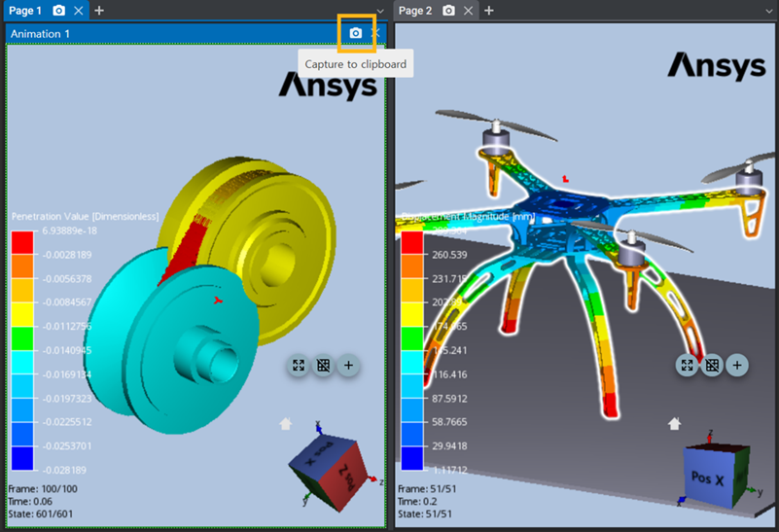The height and width of the screenshot is (532, 779).
Task: Click home view icon in the pulley viewport
Action: click(x=286, y=424)
